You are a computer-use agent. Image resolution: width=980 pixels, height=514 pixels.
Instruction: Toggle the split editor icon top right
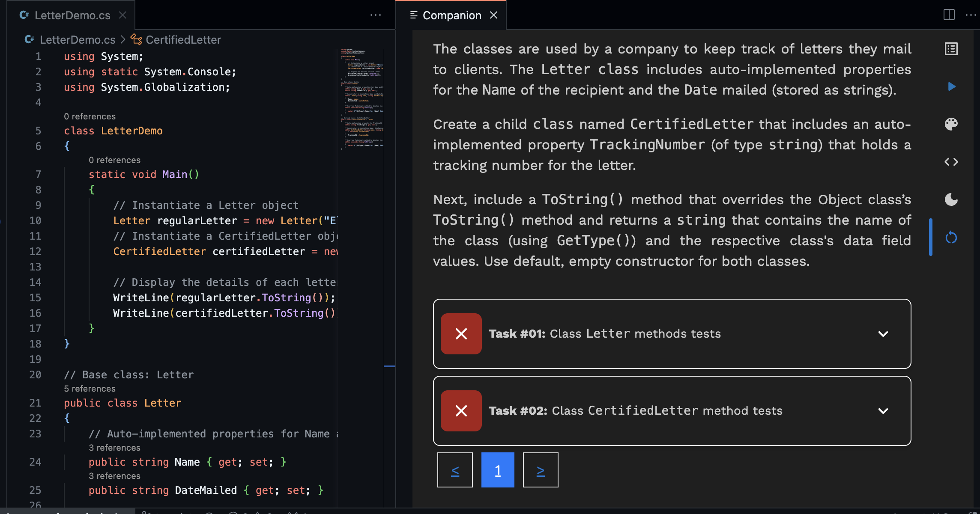949,15
